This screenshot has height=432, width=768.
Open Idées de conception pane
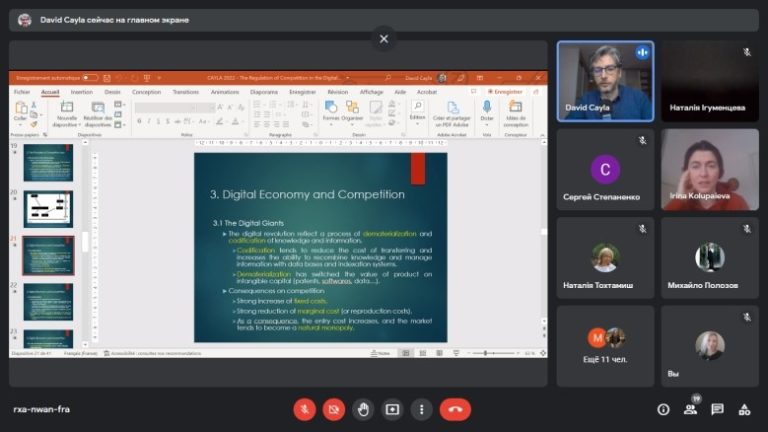515,114
